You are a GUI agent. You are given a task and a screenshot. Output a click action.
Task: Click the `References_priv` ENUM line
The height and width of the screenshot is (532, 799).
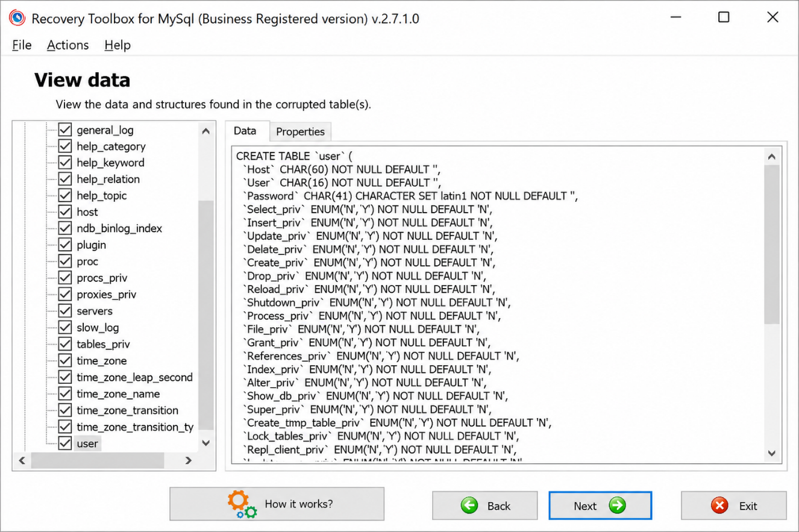380,355
